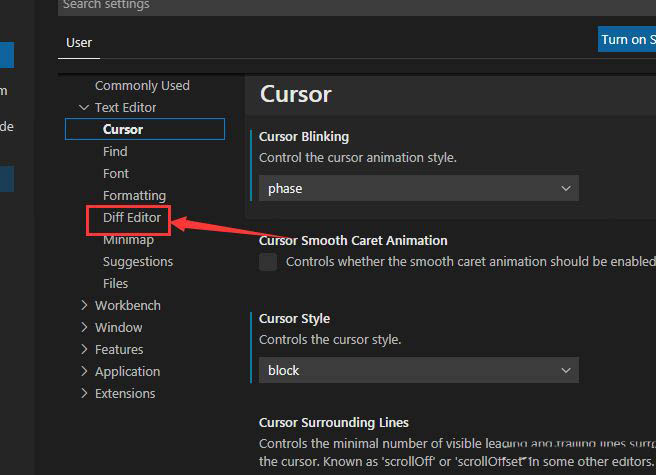
Task: Click the Turn on Settings Sync button
Action: [x=626, y=40]
